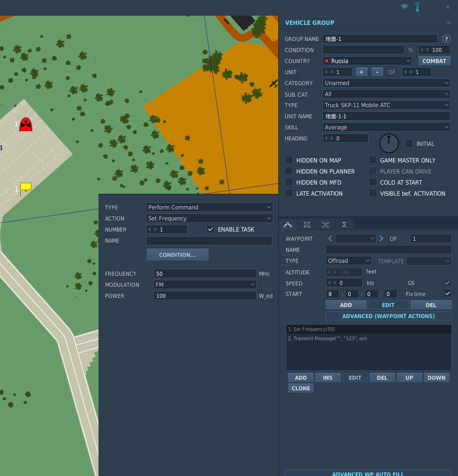The width and height of the screenshot is (458, 476).
Task: Add a unit with the plus button
Action: (361, 72)
